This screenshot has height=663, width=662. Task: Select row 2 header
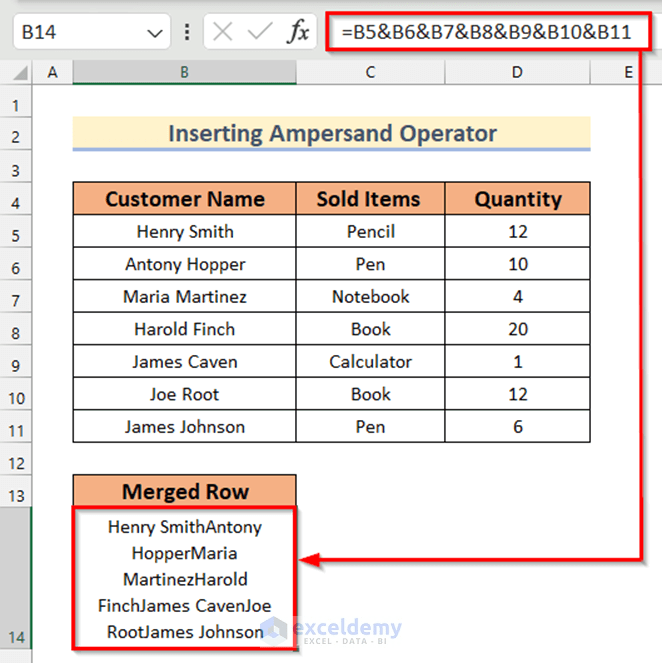tap(16, 133)
